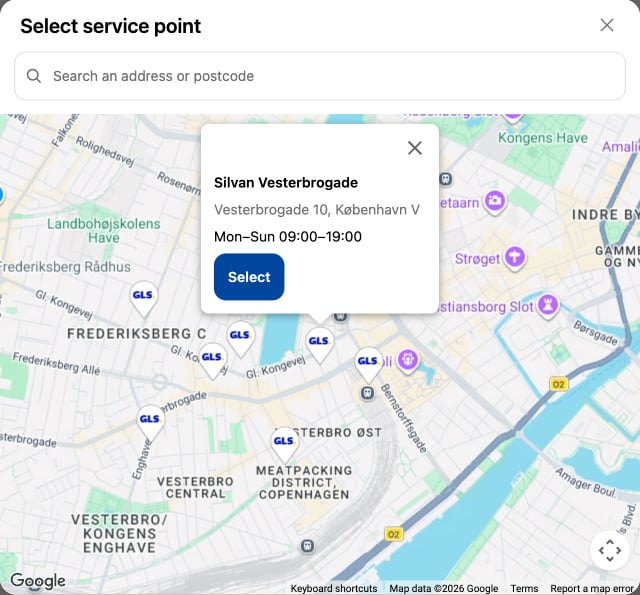Click the lower O2 road badge
640x595 pixels.
(393, 534)
